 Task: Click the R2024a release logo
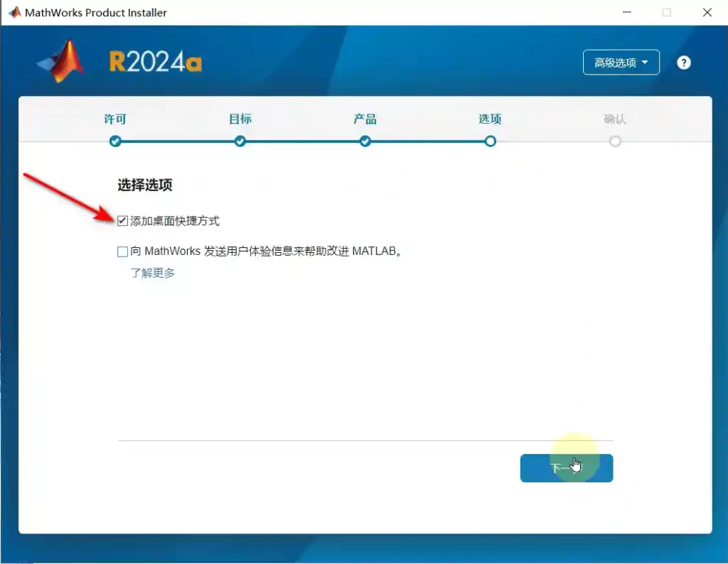tap(155, 63)
